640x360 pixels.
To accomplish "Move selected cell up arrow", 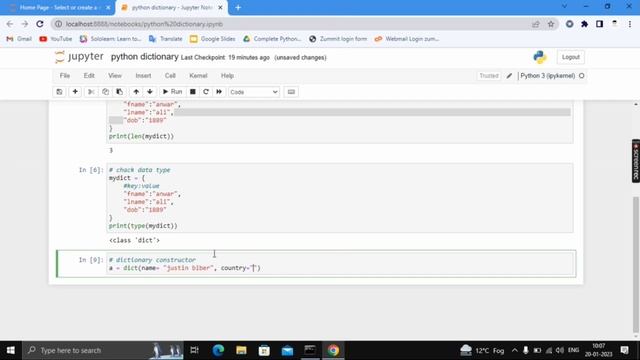I will pos(136,92).
